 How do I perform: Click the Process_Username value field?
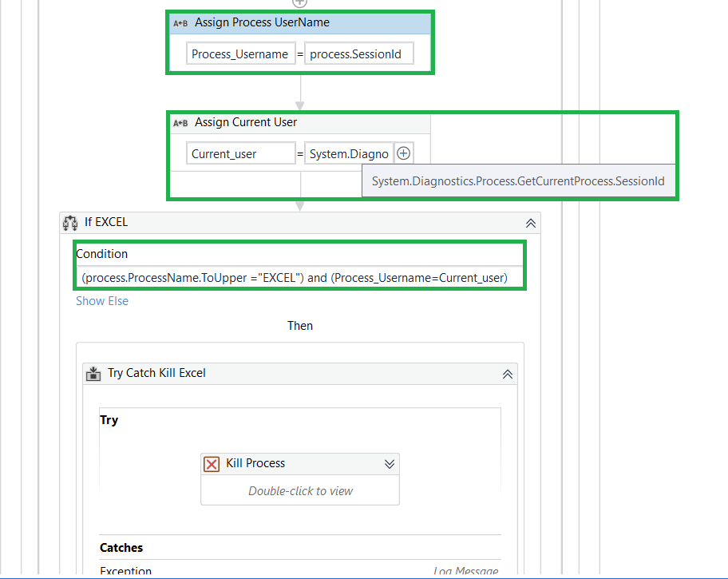240,53
